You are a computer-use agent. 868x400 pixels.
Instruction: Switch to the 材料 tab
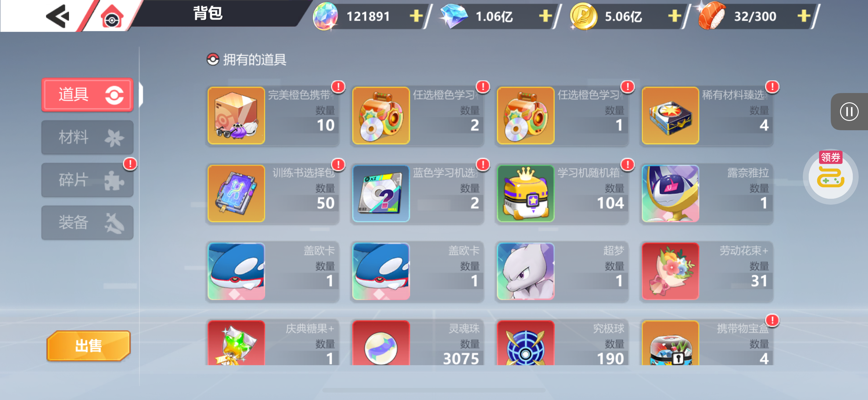click(x=87, y=137)
